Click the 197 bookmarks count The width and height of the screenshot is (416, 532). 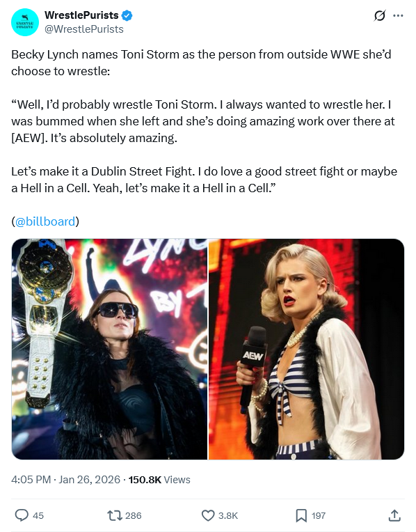click(319, 516)
